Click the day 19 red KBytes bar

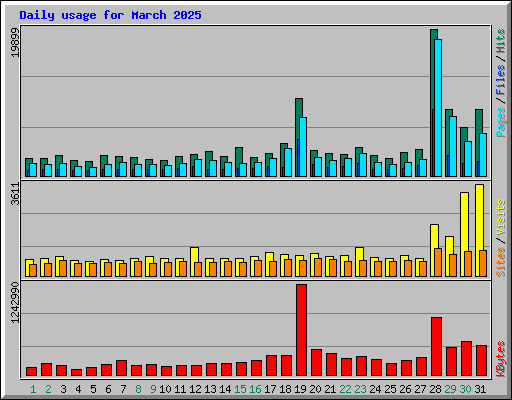[301, 330]
